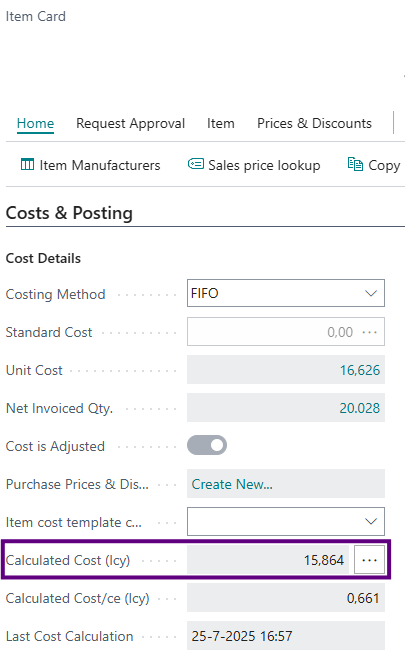Toggle the Cost is Adjusted switch

point(207,445)
